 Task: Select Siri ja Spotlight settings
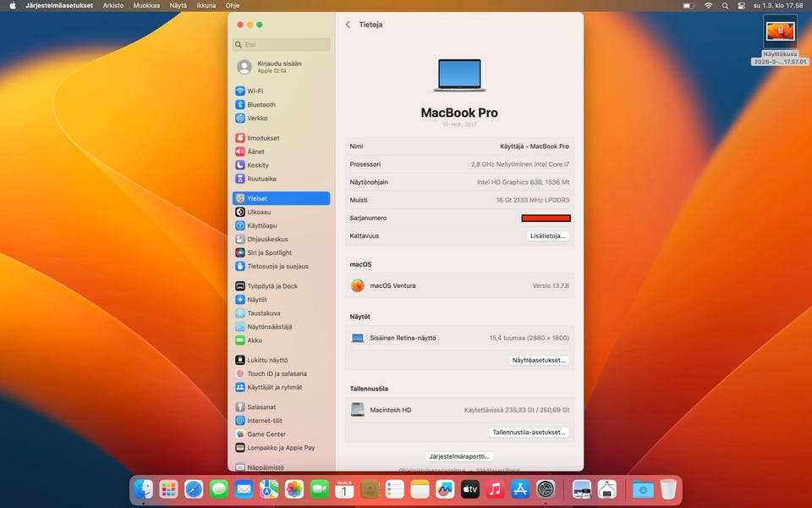tap(269, 253)
